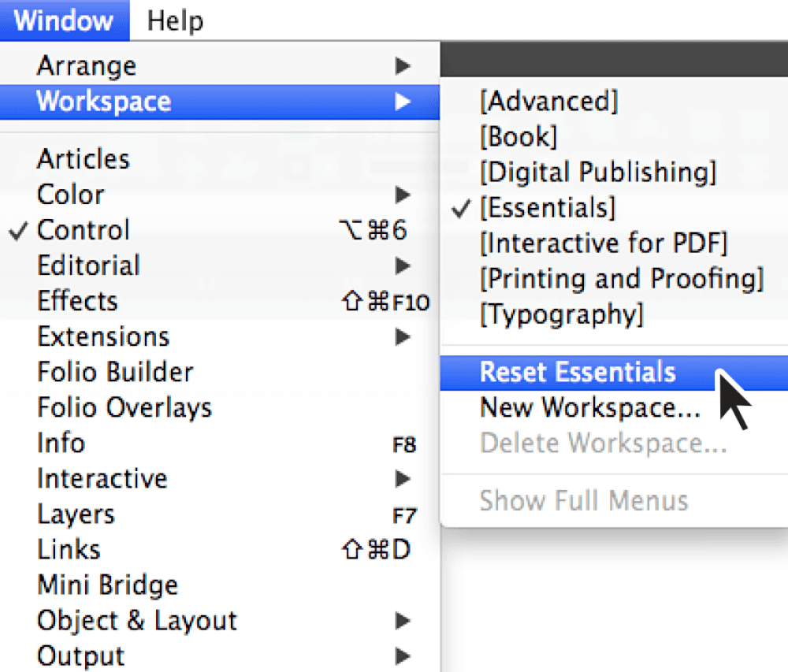Open the Help menu

point(174,20)
